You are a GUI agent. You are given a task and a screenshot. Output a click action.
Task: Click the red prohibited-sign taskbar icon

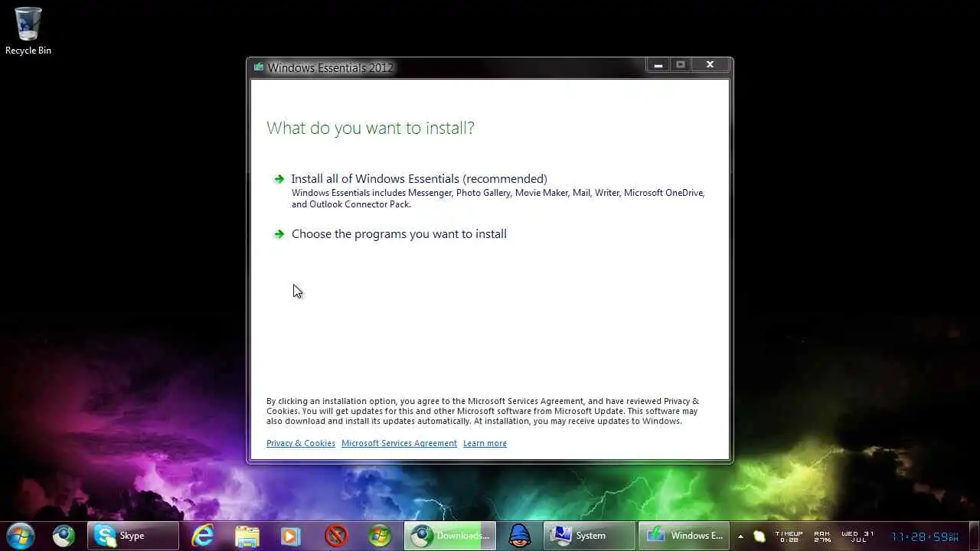[336, 536]
